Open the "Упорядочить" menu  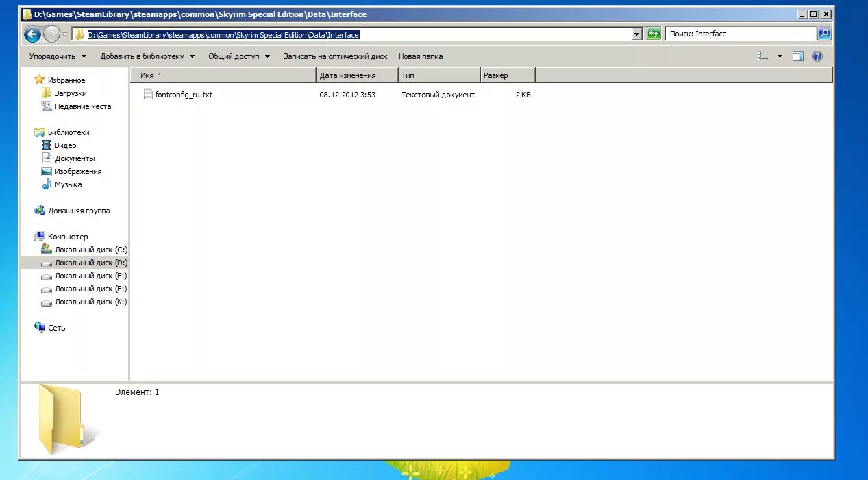[58, 56]
